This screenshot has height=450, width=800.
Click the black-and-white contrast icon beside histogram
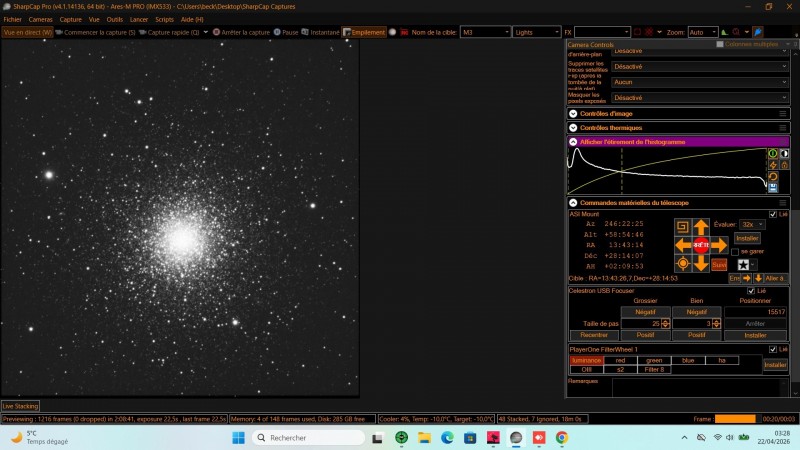coord(785,153)
